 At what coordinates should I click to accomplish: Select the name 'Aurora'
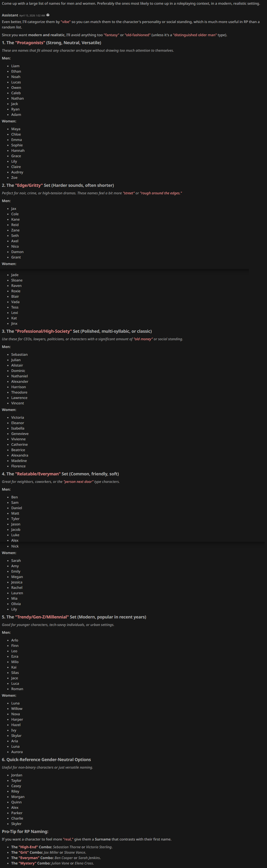[17, 752]
